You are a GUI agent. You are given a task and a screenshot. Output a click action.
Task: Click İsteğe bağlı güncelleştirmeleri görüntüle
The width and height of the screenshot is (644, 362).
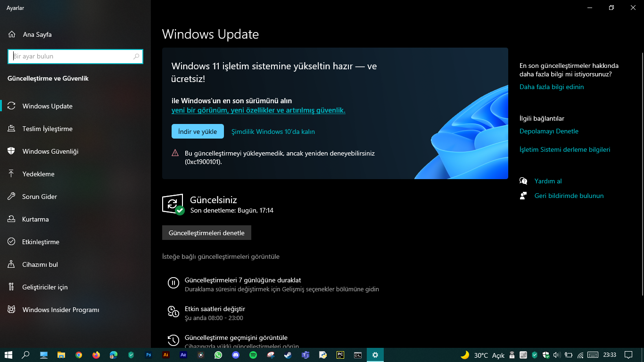(x=221, y=256)
